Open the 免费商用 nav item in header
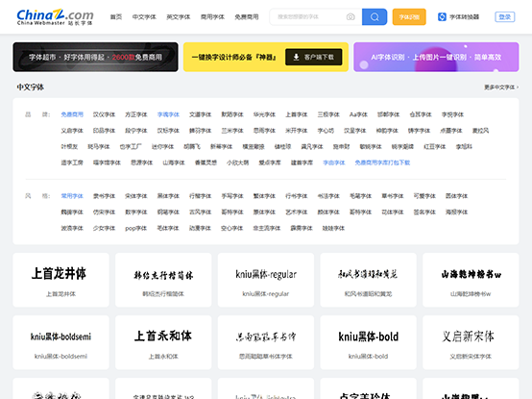Screen dimensions: 532x399 [247, 17]
